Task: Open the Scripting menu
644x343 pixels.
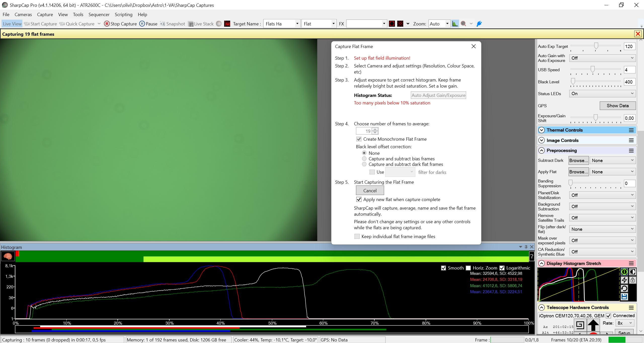Action: click(124, 14)
